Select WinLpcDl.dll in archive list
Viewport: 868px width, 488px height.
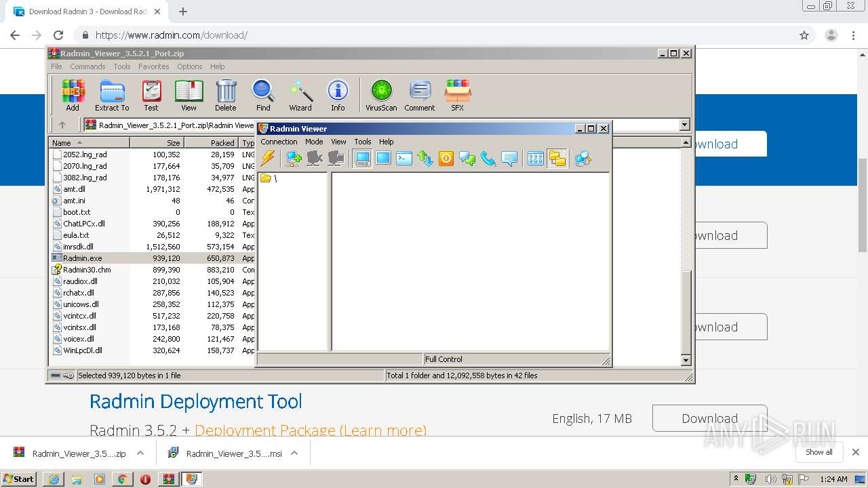pos(83,350)
